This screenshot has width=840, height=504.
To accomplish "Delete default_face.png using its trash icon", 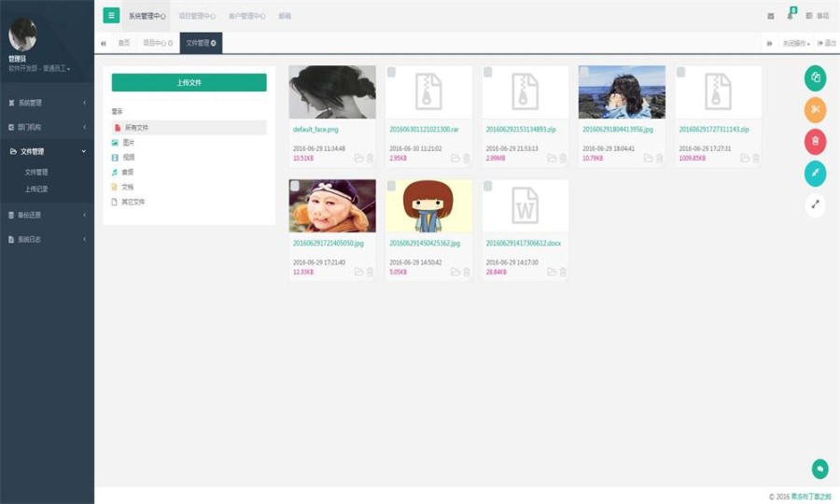I will (370, 158).
